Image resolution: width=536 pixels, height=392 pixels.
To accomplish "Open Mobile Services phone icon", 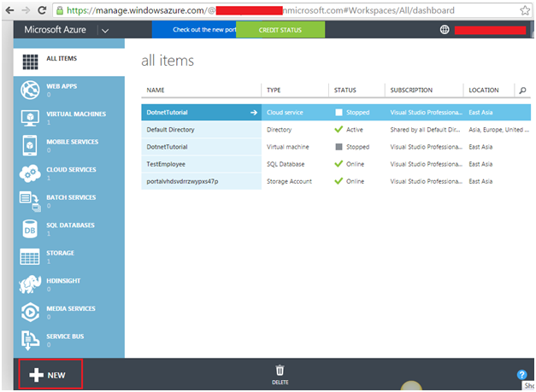I will (30, 145).
